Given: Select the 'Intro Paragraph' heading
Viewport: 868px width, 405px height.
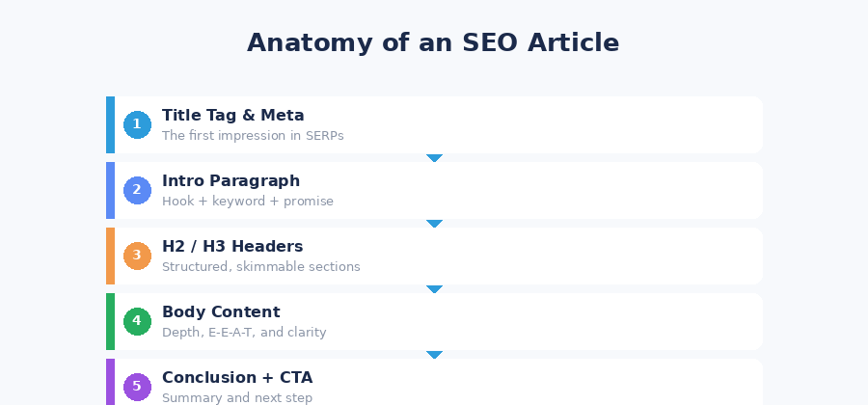Looking at the screenshot, I should click(231, 181).
